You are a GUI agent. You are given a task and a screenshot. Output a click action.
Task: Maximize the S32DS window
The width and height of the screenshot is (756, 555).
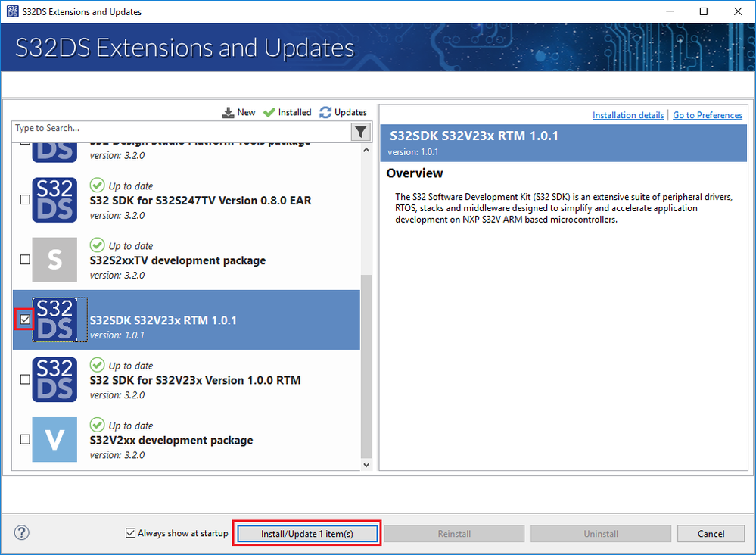coord(704,11)
